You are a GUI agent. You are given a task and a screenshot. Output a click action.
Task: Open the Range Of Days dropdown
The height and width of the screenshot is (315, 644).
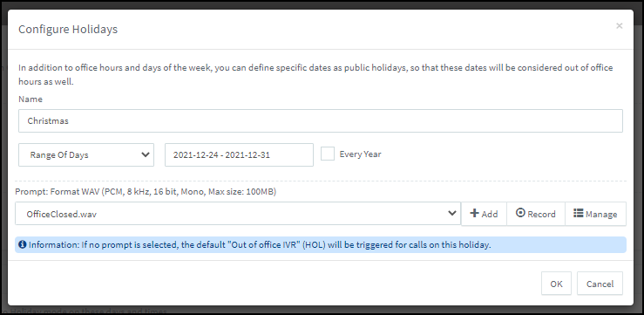pos(86,155)
